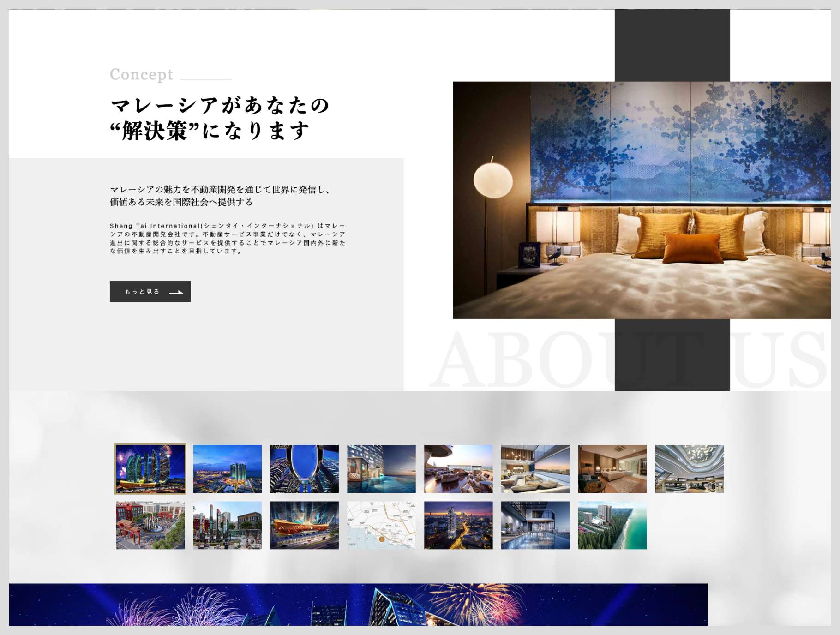Open the modern villa pool thumbnail
The width and height of the screenshot is (840, 635).
(x=535, y=525)
